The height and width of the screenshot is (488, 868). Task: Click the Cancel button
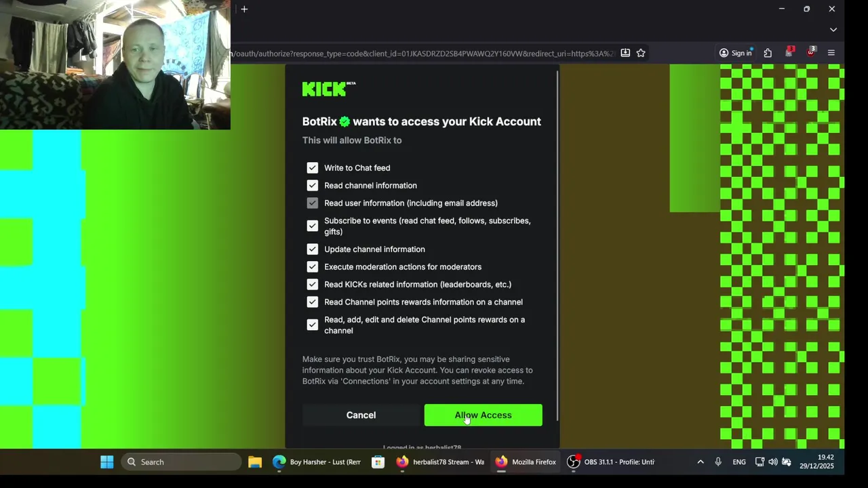coord(361,415)
